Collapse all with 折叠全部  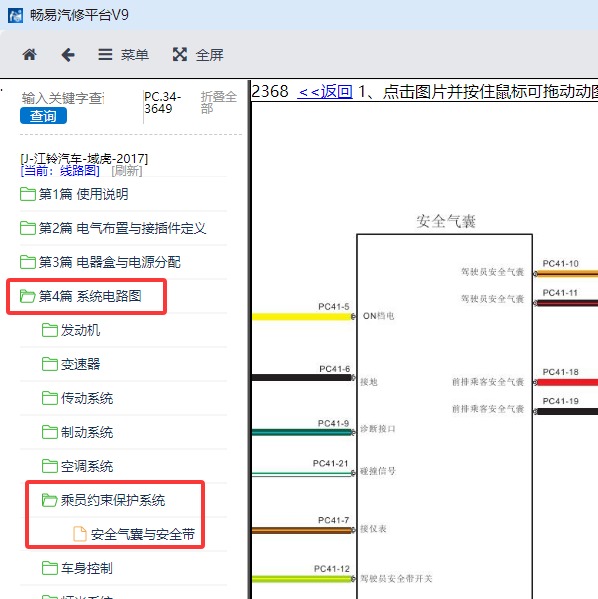tap(219, 102)
